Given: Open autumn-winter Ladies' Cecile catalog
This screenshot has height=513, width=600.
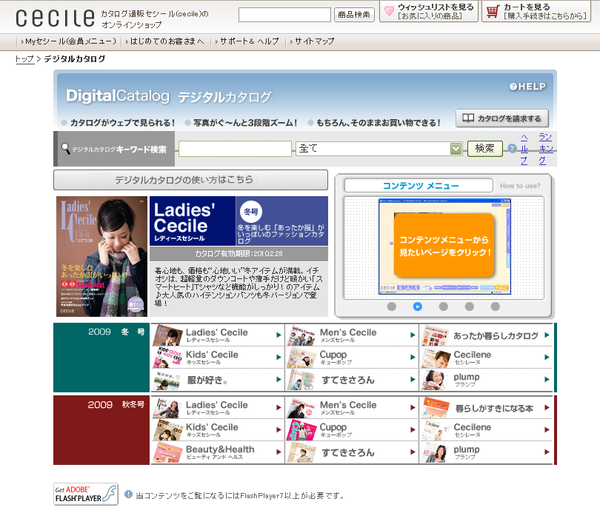Looking at the screenshot, I should 217,408.
